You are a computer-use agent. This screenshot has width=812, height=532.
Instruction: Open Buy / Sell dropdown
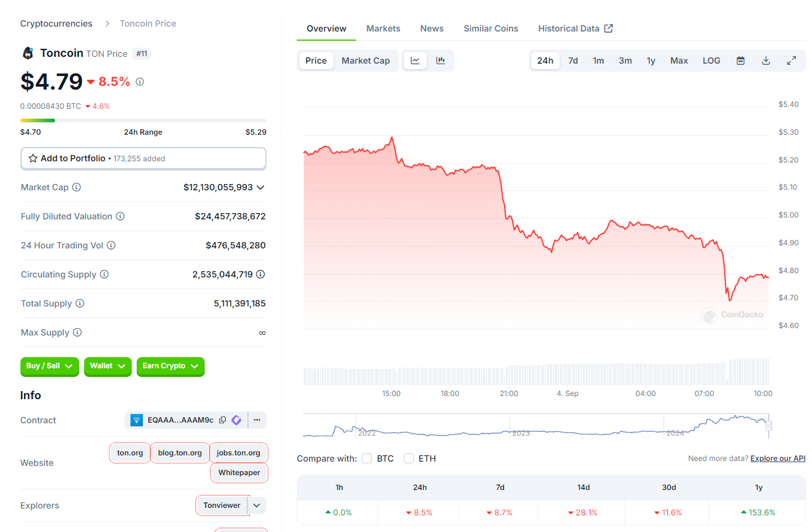pos(49,366)
